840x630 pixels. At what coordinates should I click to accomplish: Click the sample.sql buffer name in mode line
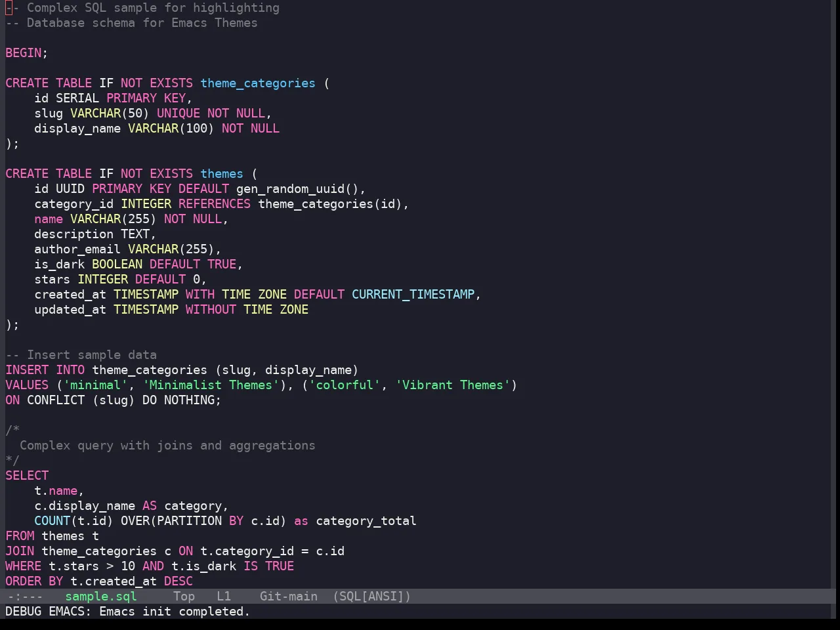click(x=101, y=597)
